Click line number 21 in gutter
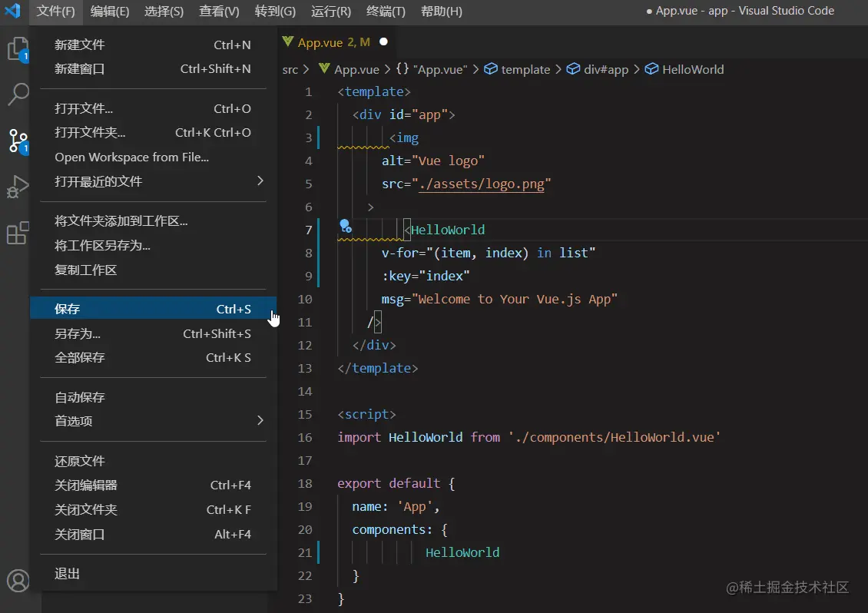Screen dimensions: 868x613 pos(305,552)
